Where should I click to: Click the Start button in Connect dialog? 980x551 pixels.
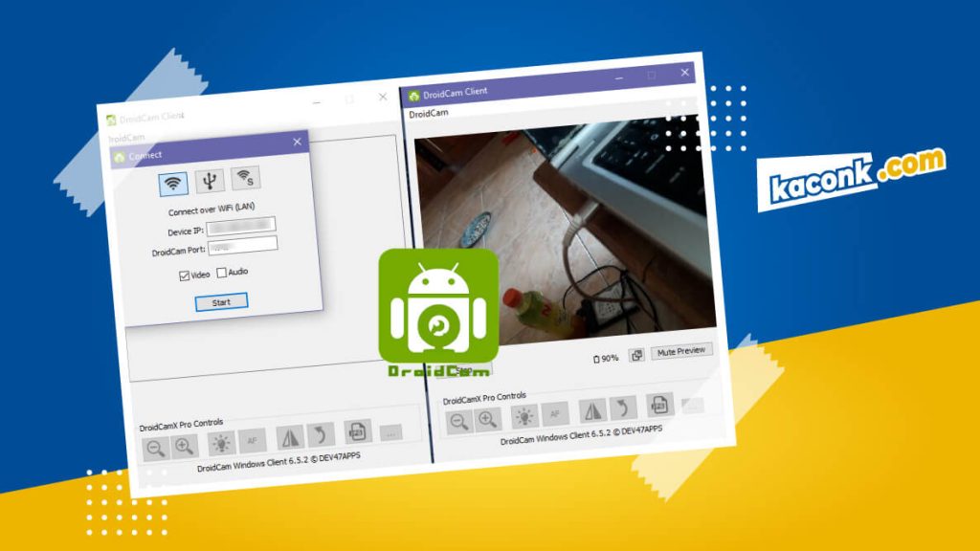pos(221,302)
